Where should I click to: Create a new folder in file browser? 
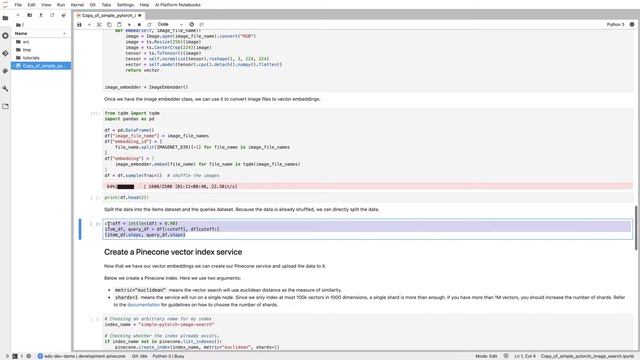[x=29, y=15]
